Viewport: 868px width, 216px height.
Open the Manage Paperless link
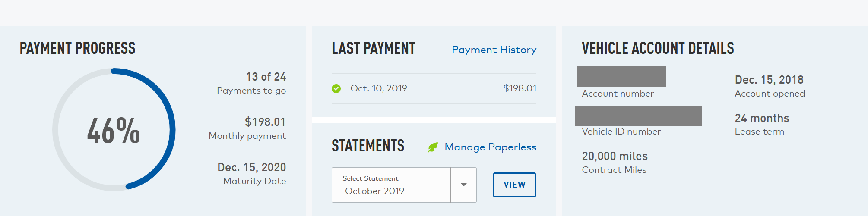click(490, 147)
